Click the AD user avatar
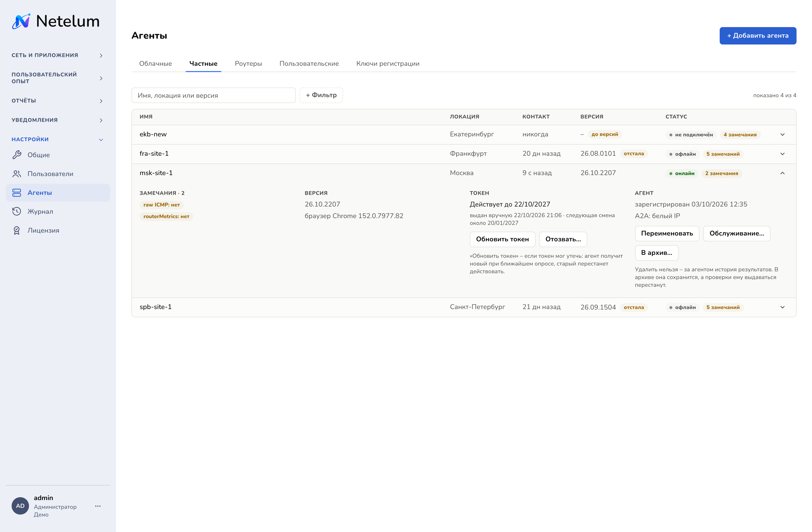This screenshot has width=812, height=532. [x=20, y=506]
